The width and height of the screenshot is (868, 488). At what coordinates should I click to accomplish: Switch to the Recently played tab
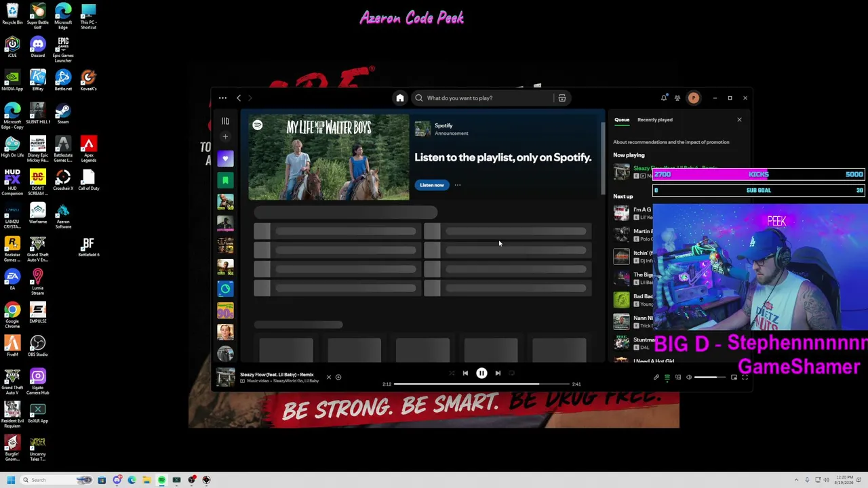tap(654, 120)
